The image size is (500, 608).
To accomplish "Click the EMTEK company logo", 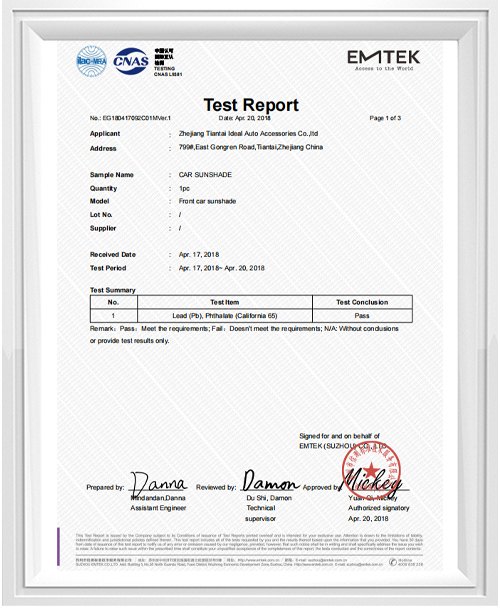I will click(383, 57).
